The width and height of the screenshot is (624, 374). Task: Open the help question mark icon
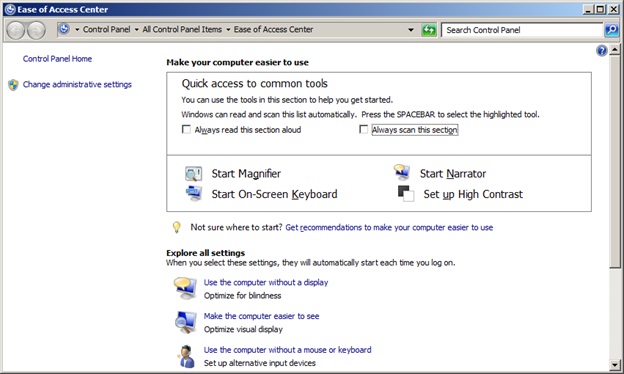pyautogui.click(x=601, y=51)
